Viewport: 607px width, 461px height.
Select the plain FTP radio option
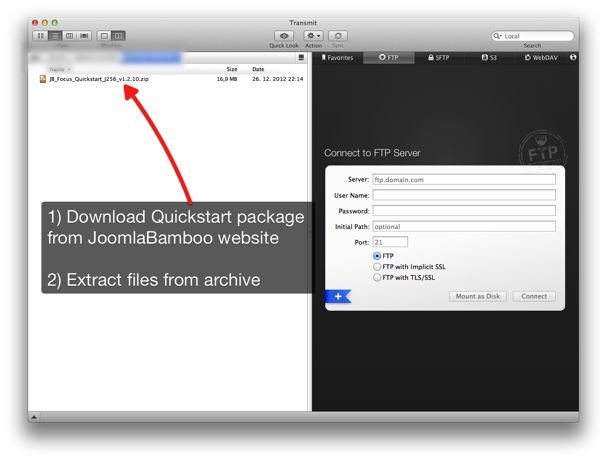[377, 256]
